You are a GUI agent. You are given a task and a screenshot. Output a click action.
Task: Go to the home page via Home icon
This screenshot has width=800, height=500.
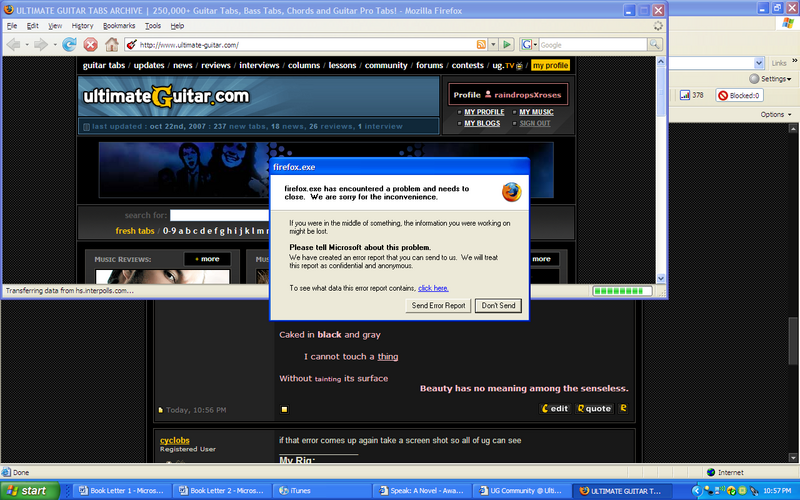(x=112, y=45)
